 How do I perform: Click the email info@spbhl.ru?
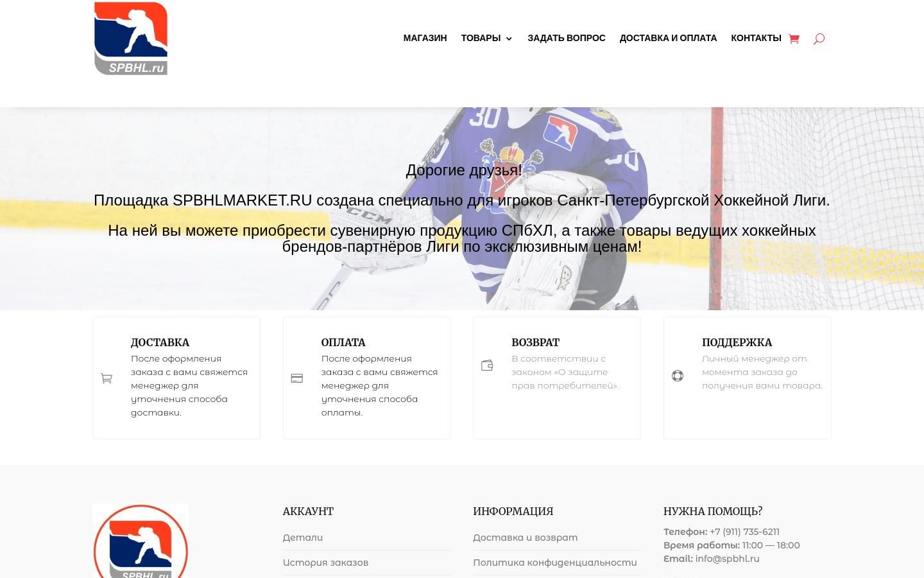pyautogui.click(x=727, y=559)
